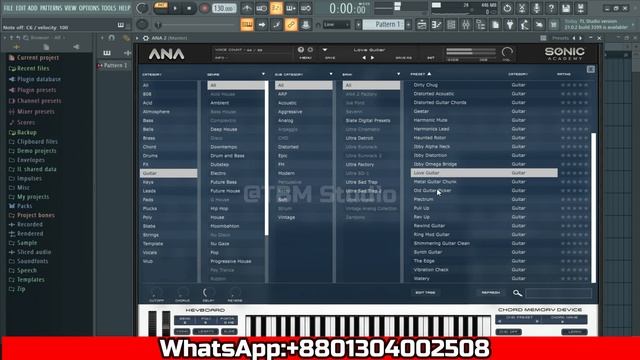Open the VIEW menu
Screen dimensions: 640x360
coord(70,8)
